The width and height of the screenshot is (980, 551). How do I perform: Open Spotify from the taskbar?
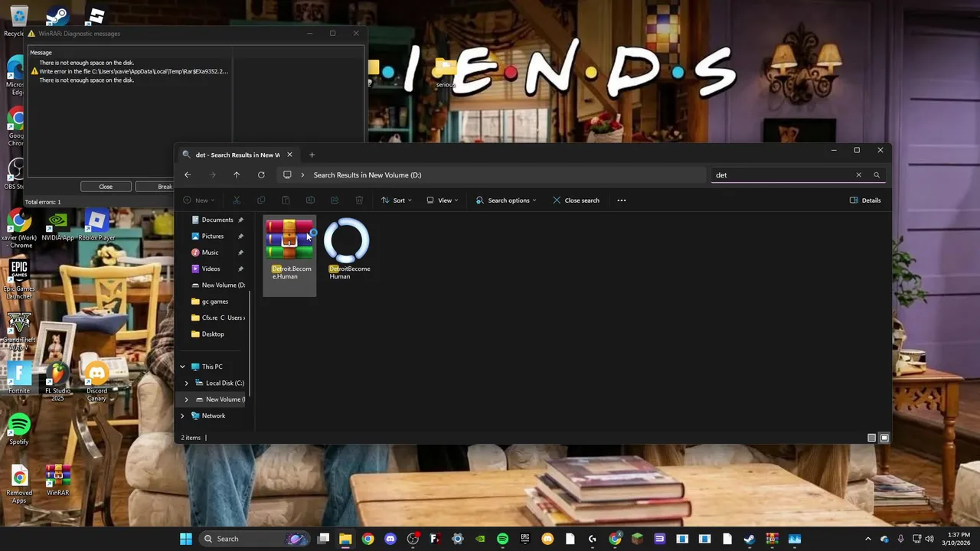coord(502,539)
